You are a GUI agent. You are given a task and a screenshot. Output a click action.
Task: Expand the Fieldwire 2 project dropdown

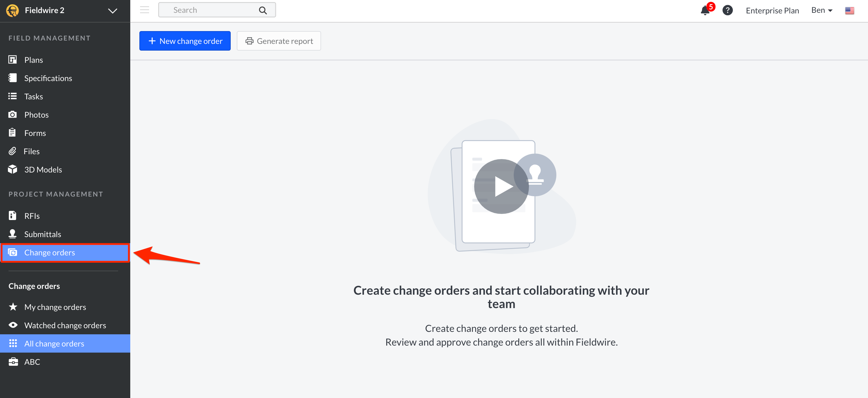coord(113,10)
